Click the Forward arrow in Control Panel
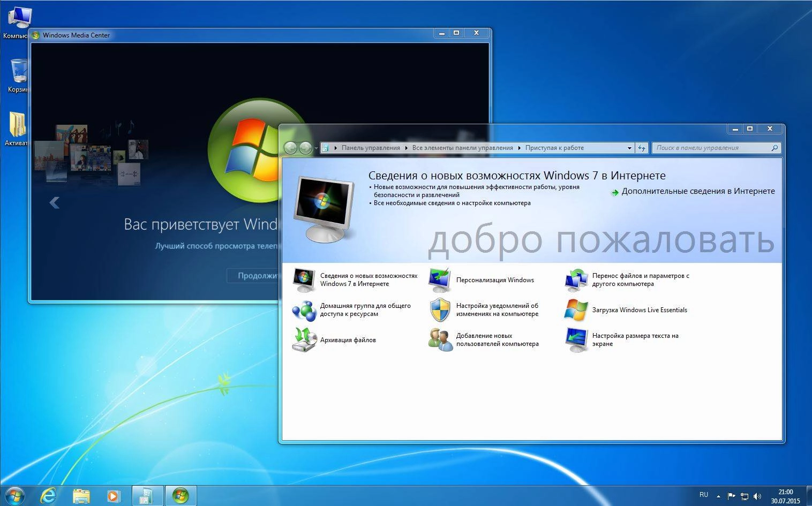The height and width of the screenshot is (506, 812). coord(305,148)
